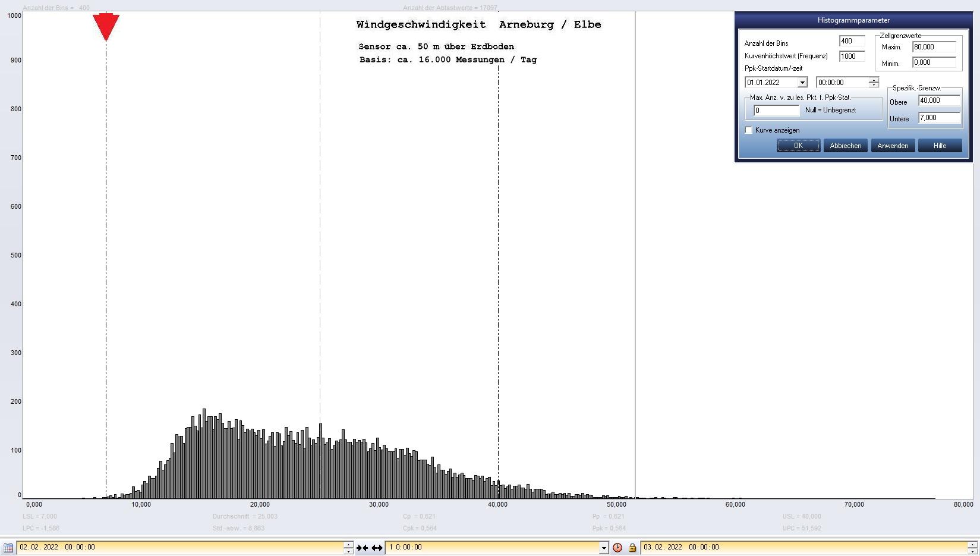Click the 'Durchschnitt = 25,003' statistic
Screen dimensions: 980x556
tap(245, 516)
